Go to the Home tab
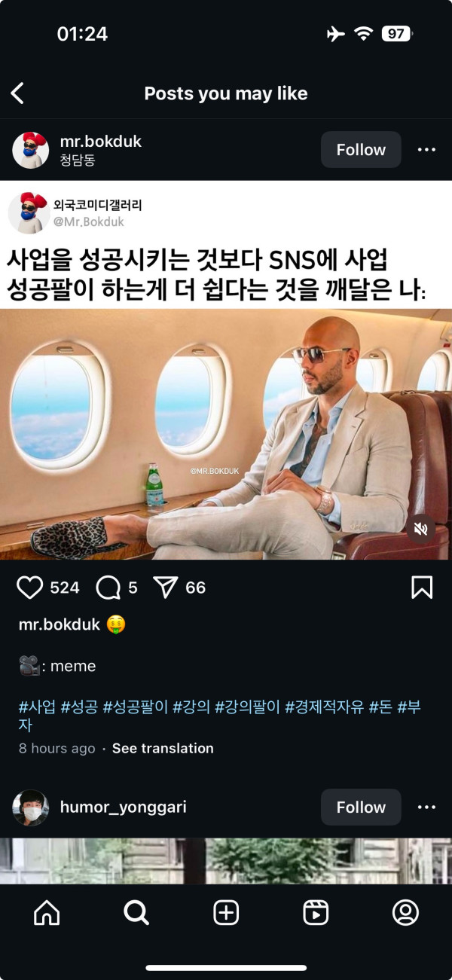The image size is (452, 980). 47,913
